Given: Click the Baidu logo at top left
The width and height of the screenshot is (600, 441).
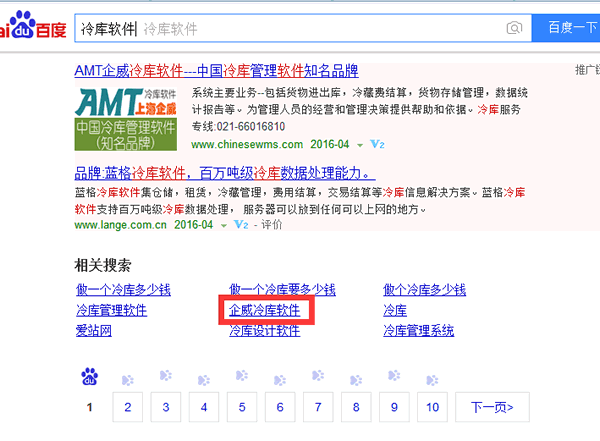Looking at the screenshot, I should click(x=32, y=28).
